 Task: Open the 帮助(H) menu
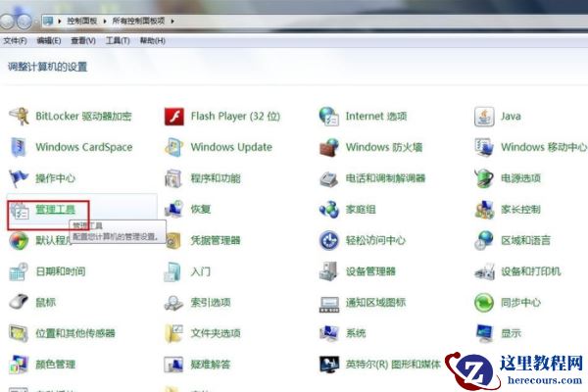click(x=152, y=40)
